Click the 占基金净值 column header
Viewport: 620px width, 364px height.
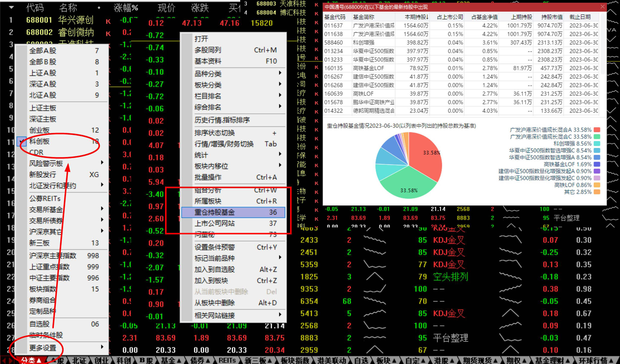(484, 17)
